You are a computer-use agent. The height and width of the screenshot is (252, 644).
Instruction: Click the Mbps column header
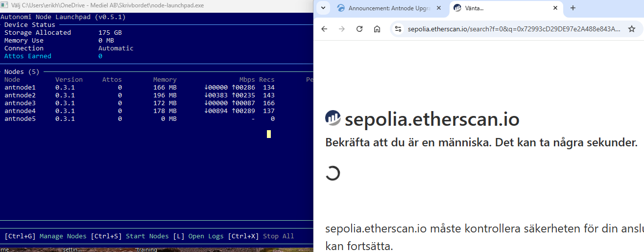tap(247, 79)
